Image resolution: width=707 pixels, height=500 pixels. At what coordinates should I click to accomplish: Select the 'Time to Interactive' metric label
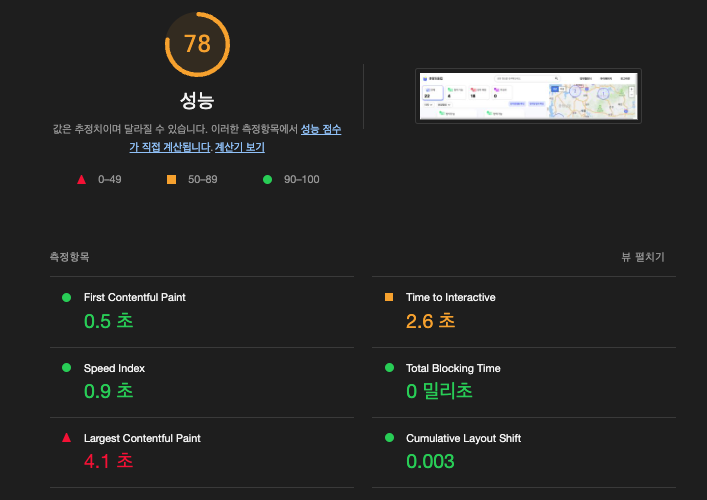point(450,298)
